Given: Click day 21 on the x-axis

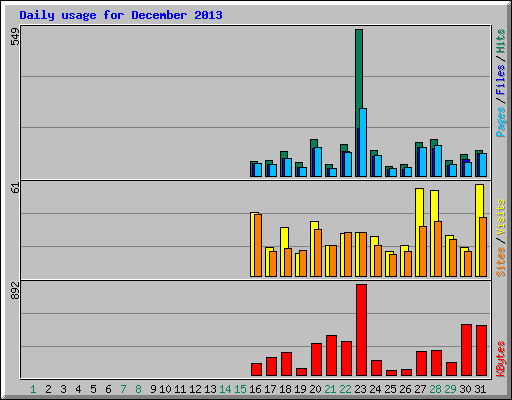Looking at the screenshot, I should click(330, 389).
